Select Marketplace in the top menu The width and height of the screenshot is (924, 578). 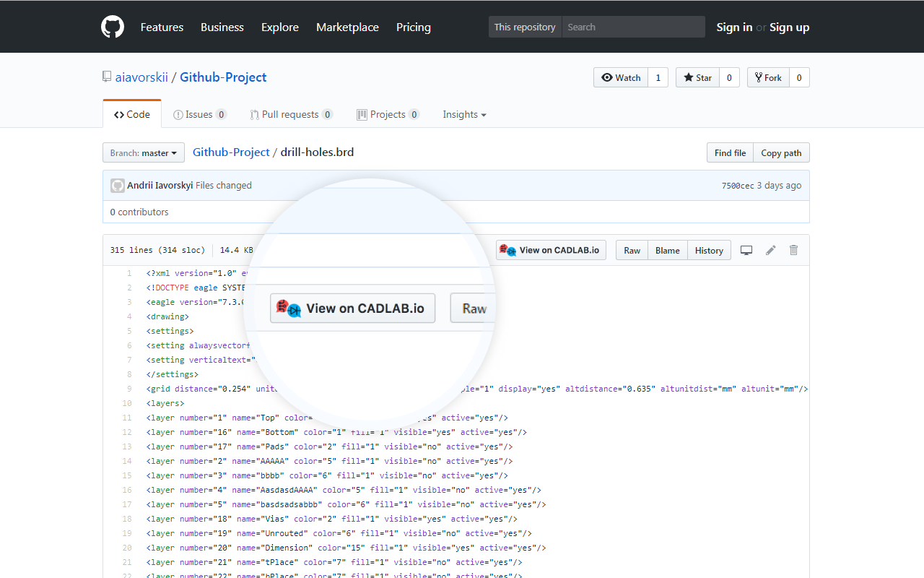tap(347, 27)
